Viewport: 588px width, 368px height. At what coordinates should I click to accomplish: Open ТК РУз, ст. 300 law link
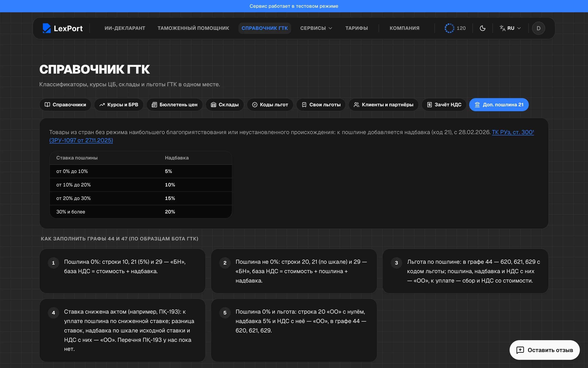pos(513,132)
